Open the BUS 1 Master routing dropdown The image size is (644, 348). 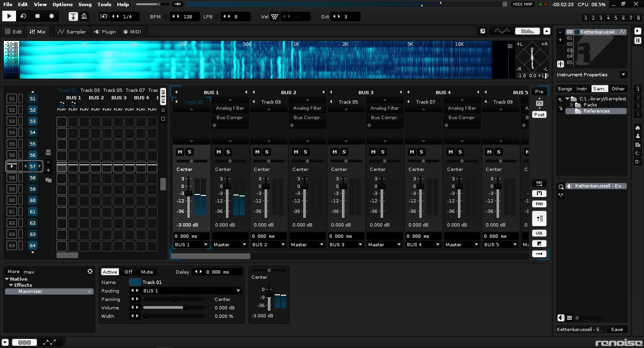[x=230, y=245]
